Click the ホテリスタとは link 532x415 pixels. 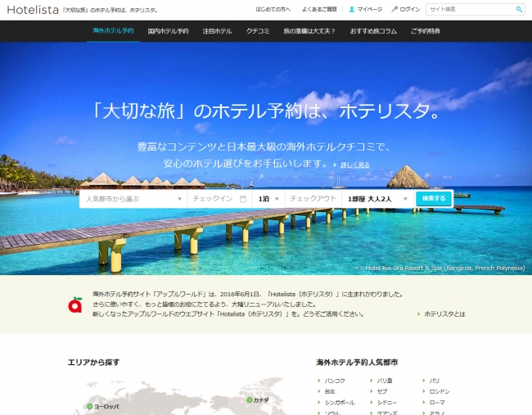click(x=444, y=314)
